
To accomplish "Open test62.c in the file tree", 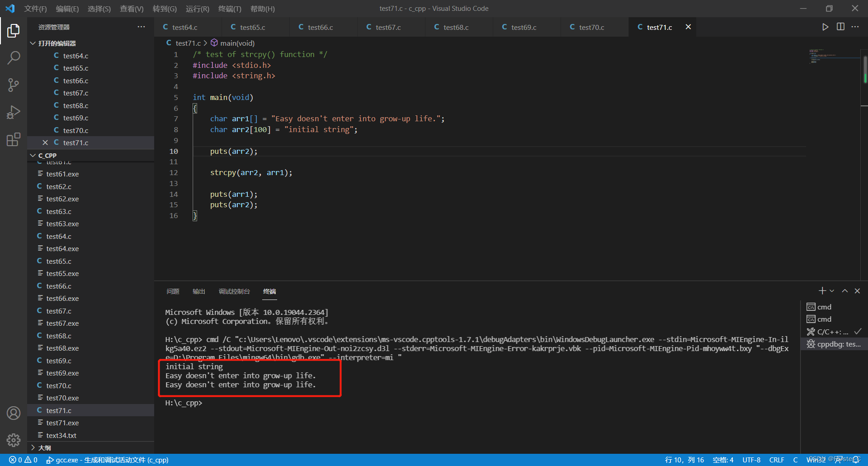I will click(x=90, y=186).
